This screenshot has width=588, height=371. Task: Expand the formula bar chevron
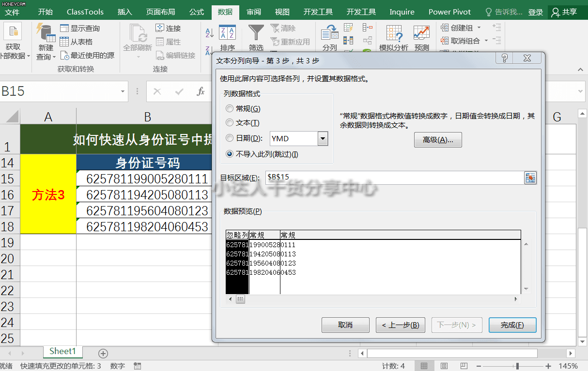point(581,91)
